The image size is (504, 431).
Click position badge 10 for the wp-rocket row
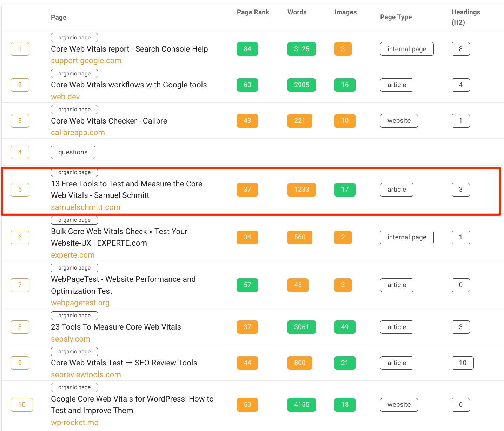[22, 405]
